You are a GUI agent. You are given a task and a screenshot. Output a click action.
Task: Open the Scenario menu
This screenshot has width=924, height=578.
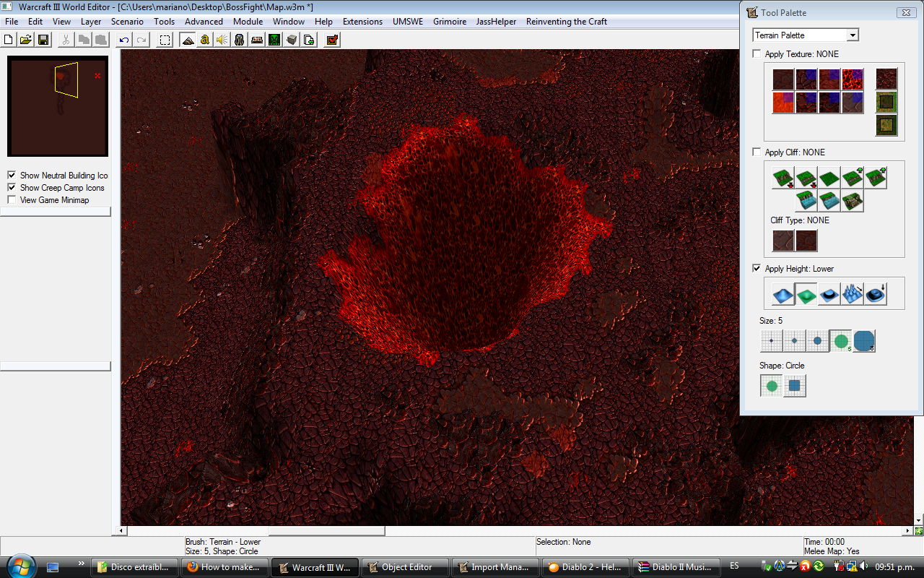click(x=127, y=22)
